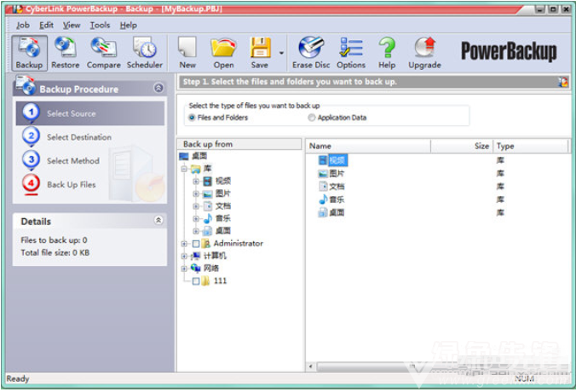Image resolution: width=576 pixels, height=392 pixels.
Task: Select the Files and Folders radio button
Action: tap(192, 118)
